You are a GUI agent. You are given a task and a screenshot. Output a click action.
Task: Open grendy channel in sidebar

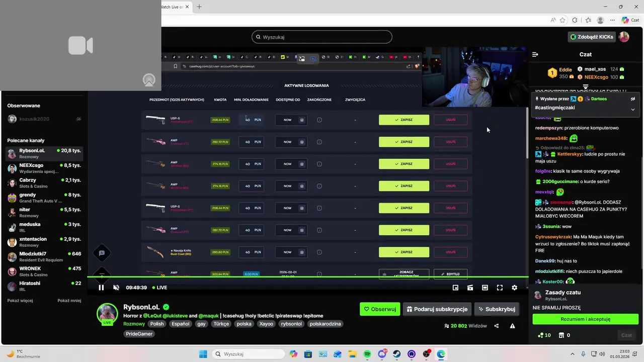[44, 198]
